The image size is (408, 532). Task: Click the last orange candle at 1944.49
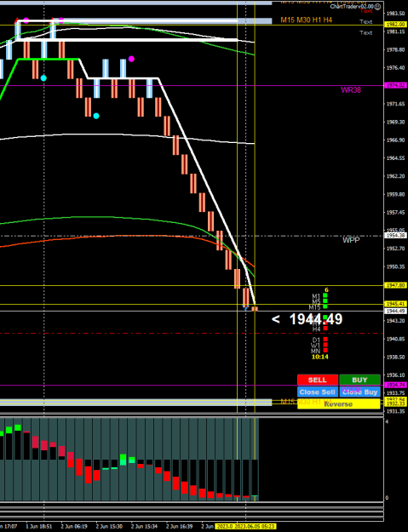coord(255,309)
